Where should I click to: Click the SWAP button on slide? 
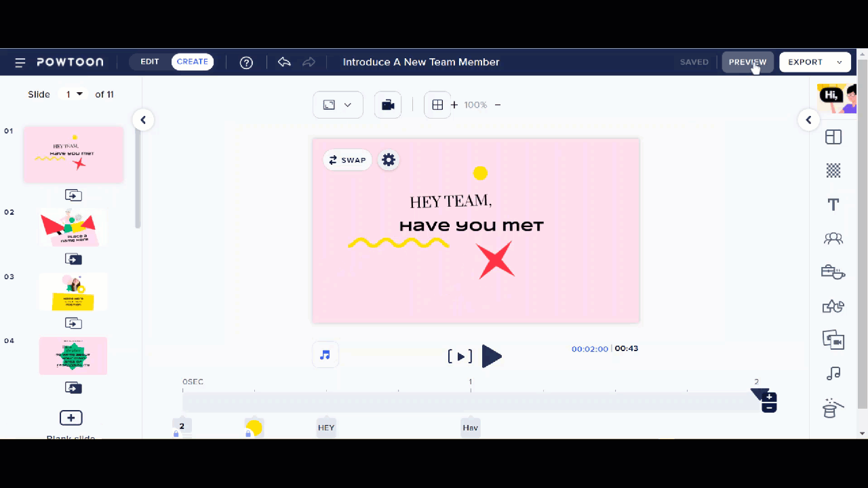[347, 160]
